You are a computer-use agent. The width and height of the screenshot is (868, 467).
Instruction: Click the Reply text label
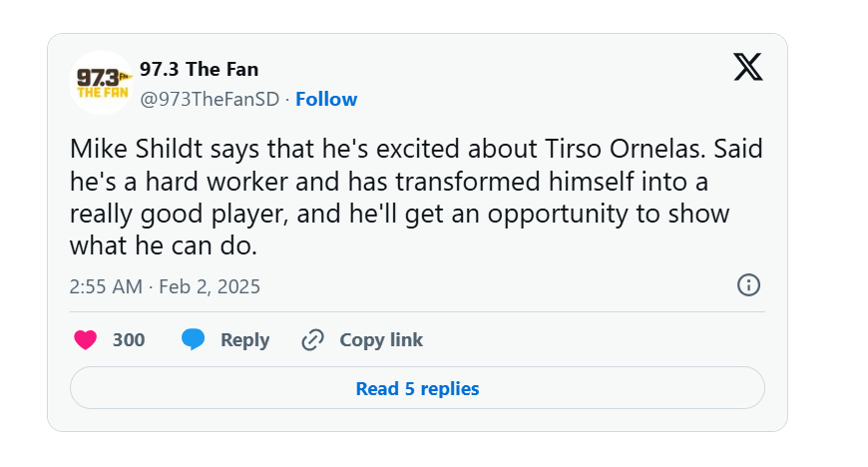(244, 340)
